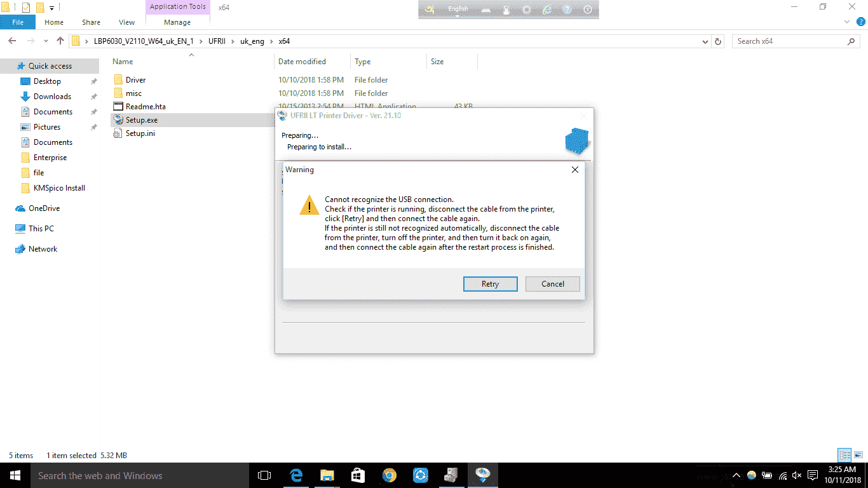Show hidden tray icons chevron
This screenshot has height=488, width=868.
pos(736,475)
